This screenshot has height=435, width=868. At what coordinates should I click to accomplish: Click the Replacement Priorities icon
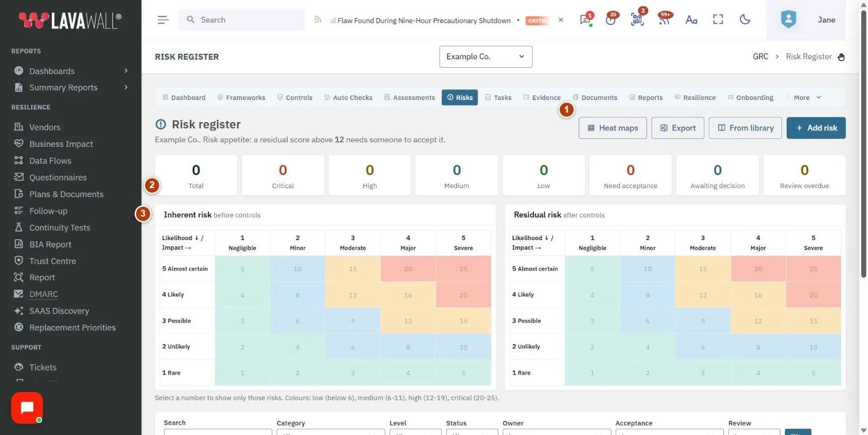[x=19, y=328]
